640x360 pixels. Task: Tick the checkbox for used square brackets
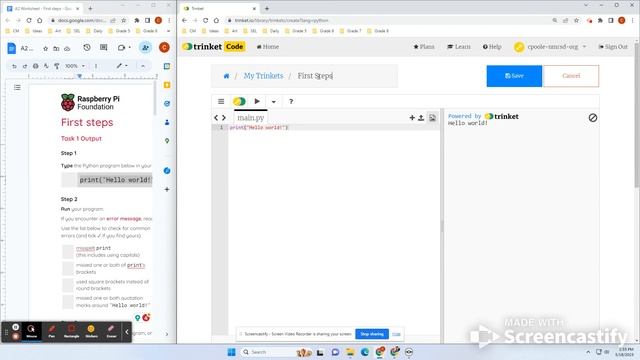68,285
